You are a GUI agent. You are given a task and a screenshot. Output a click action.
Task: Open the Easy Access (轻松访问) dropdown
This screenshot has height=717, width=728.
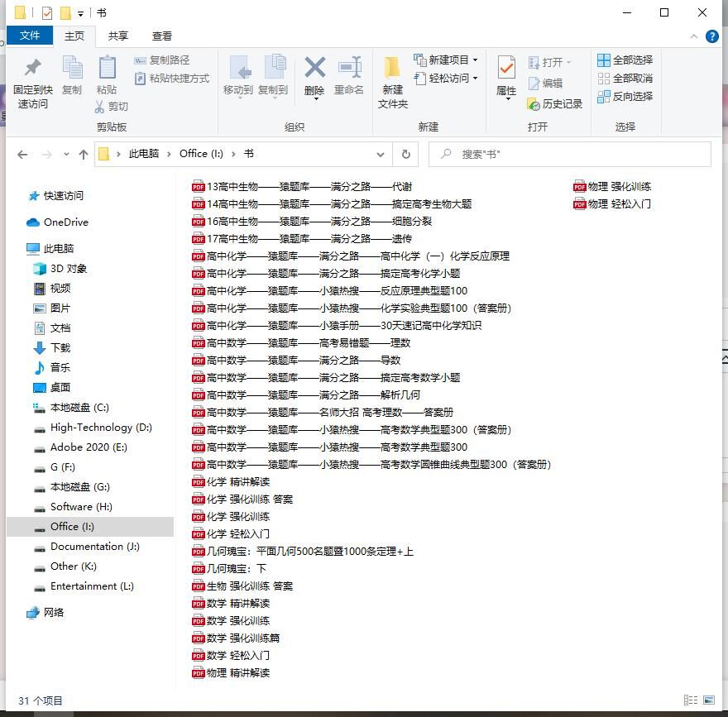tap(476, 79)
